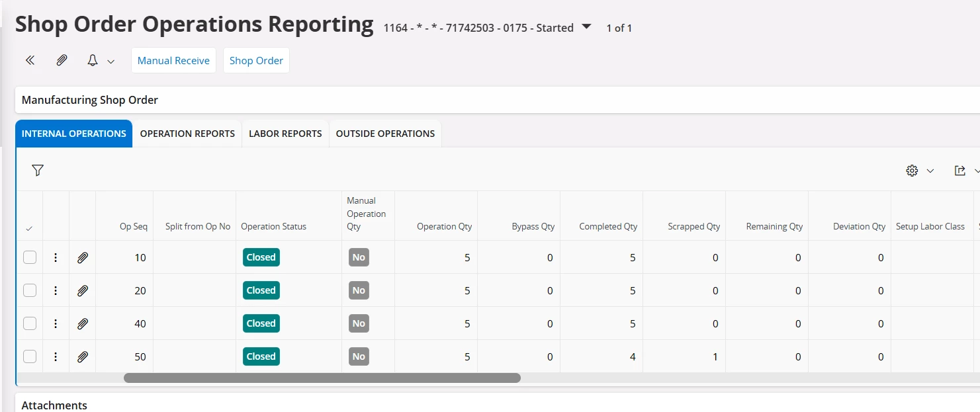Select checkbox for Op Seq 20 row
980x412 pixels.
tap(30, 290)
